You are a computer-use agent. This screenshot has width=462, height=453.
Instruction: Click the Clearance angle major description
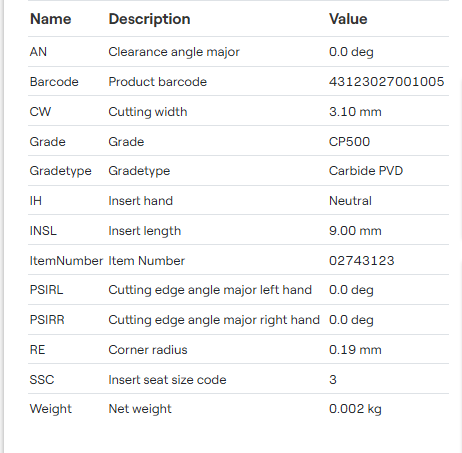click(x=174, y=52)
